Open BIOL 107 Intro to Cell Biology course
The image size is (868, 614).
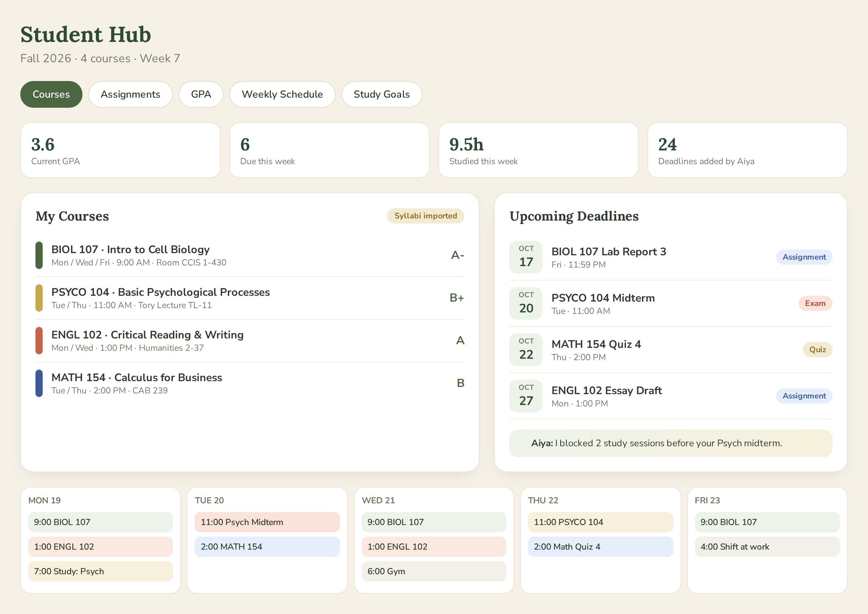[x=250, y=255]
